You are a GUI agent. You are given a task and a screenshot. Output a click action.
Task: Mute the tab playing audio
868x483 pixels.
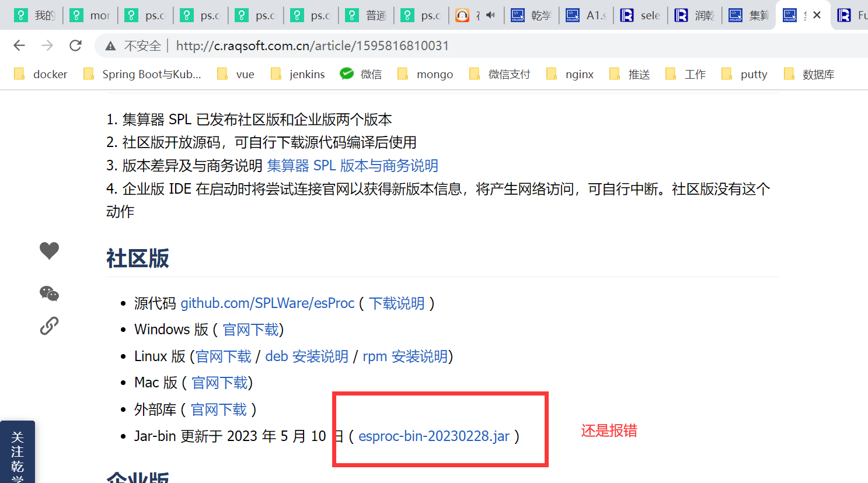click(x=490, y=15)
